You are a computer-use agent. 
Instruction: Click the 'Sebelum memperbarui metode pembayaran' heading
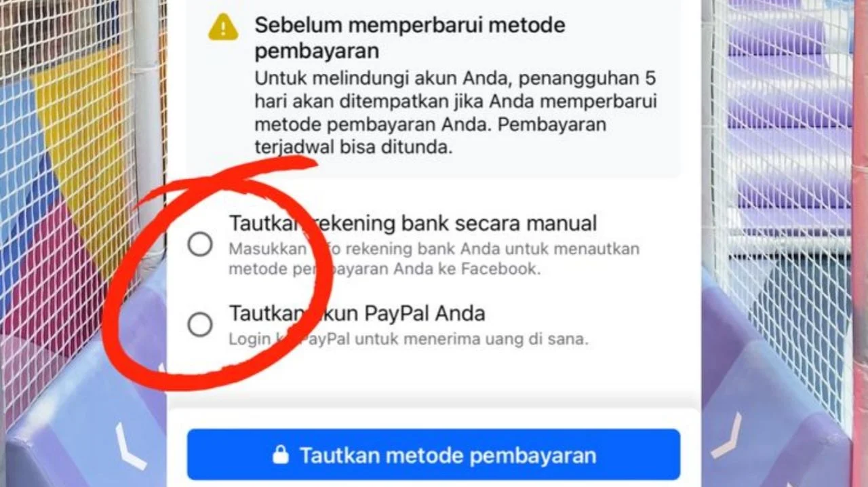coord(410,38)
